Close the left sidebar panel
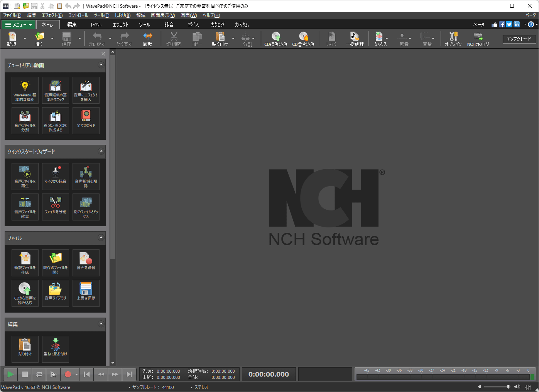 tap(103, 54)
